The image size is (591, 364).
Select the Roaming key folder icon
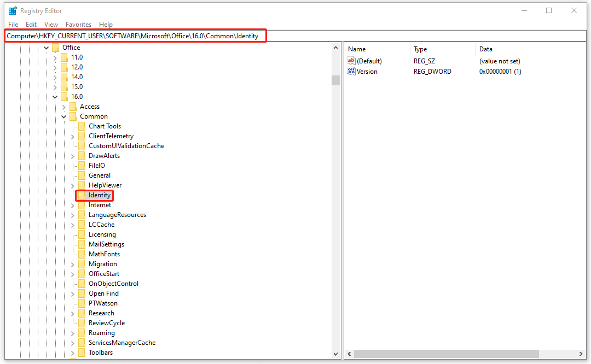click(x=80, y=333)
